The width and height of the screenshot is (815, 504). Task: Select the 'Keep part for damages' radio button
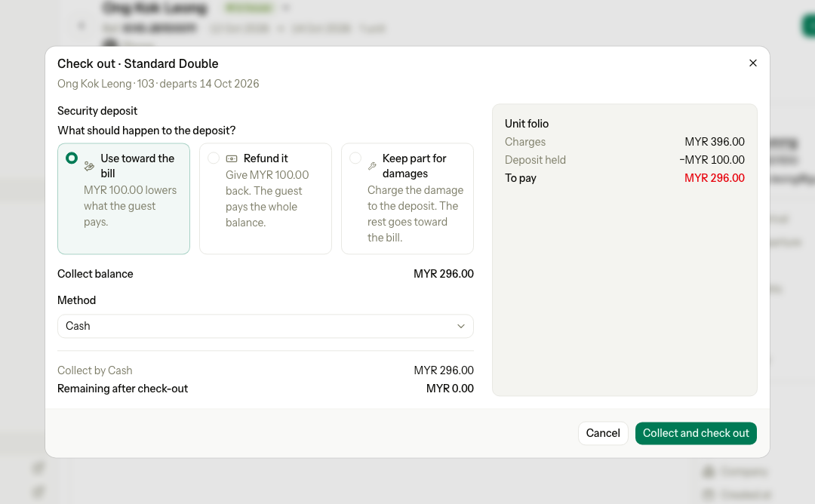pos(355,158)
